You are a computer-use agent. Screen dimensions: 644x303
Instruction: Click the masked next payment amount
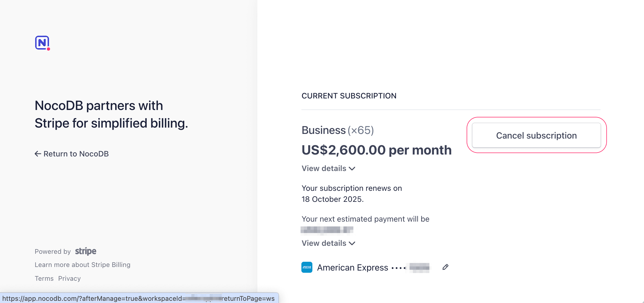[327, 230]
